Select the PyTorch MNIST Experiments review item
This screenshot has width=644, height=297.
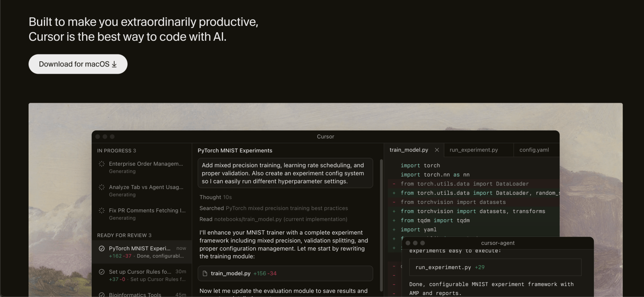coord(142,252)
